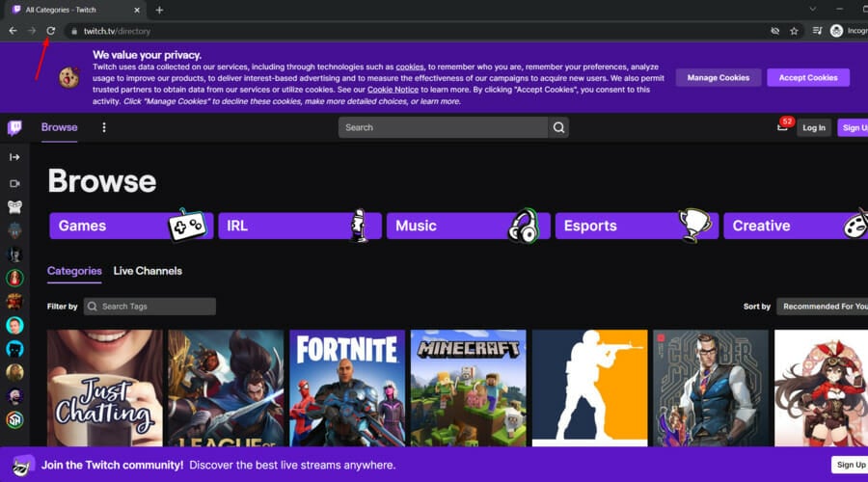The height and width of the screenshot is (482, 868).
Task: Switch to the Live Channels tab
Action: (148, 271)
